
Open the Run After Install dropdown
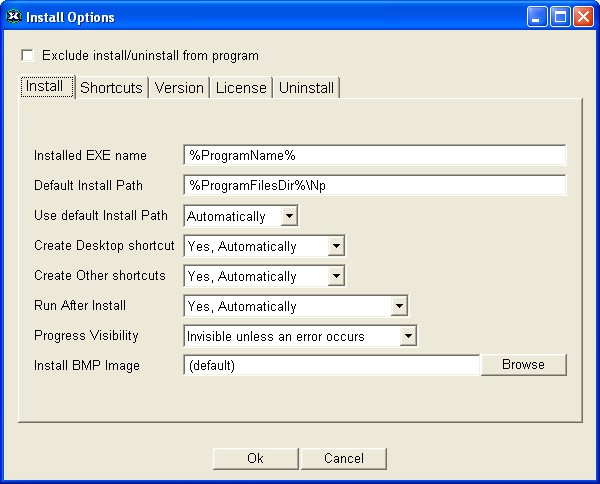click(399, 306)
